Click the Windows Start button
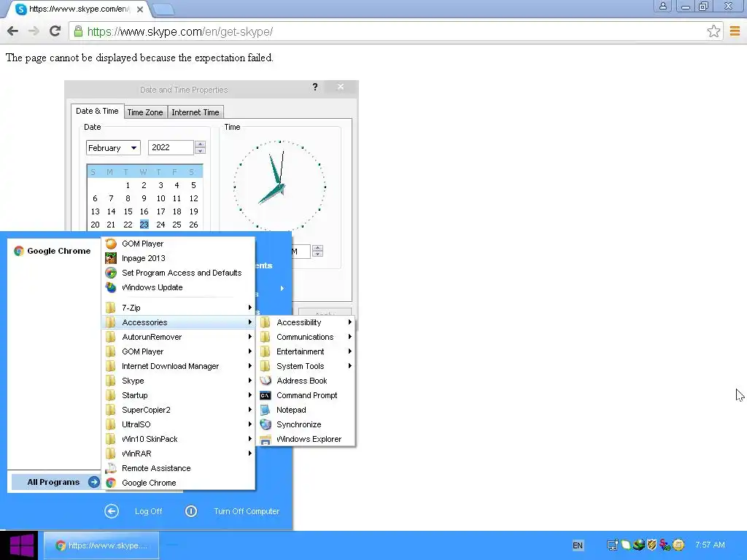The width and height of the screenshot is (747, 560). point(19,545)
